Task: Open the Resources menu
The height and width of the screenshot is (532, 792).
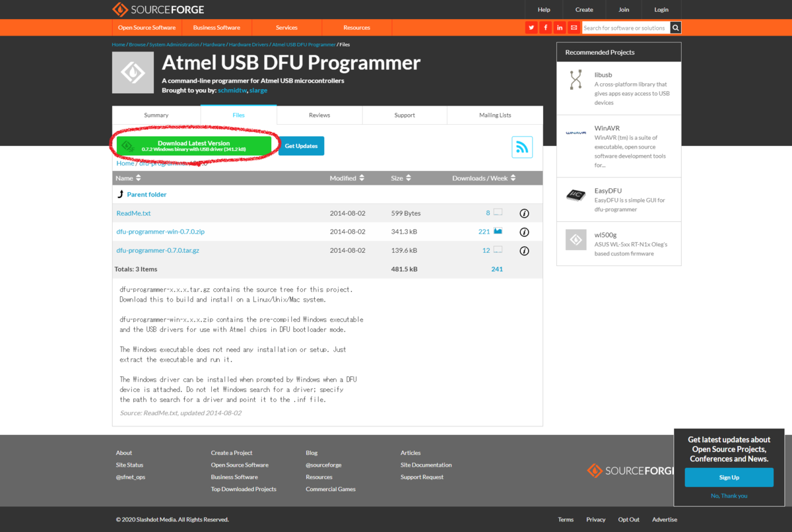Action: tap(356, 28)
